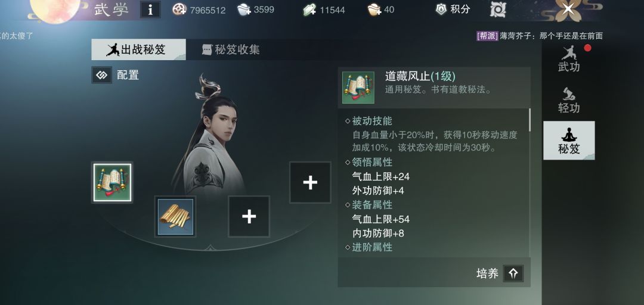The image size is (644, 305).
Task: Switch to the 秘笈收集 tab
Action: 232,49
